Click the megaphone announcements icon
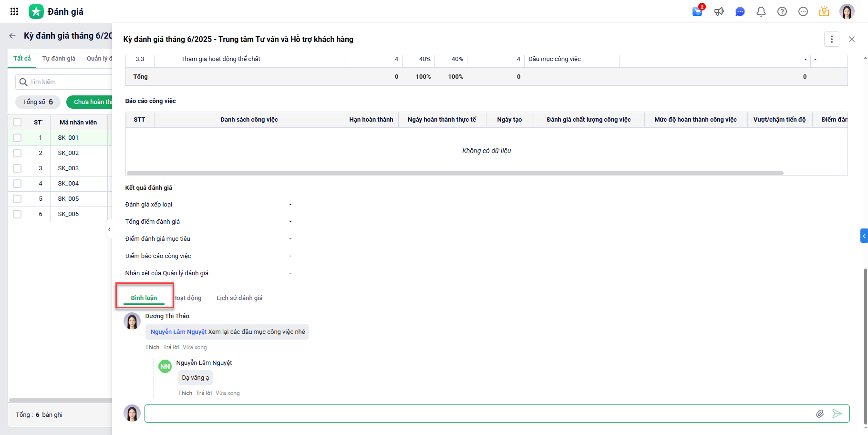The height and width of the screenshot is (435, 868). (719, 11)
